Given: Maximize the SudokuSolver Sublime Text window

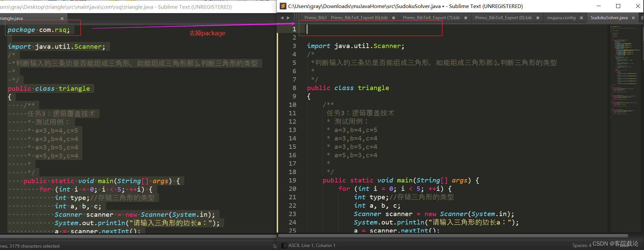Looking at the screenshot, I should point(618,6).
